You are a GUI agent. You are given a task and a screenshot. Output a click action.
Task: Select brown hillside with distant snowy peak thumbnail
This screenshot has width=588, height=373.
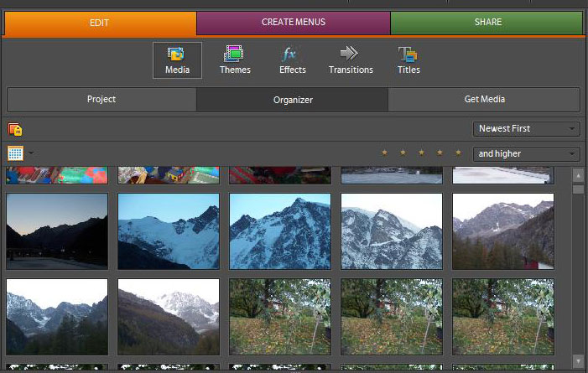(169, 317)
